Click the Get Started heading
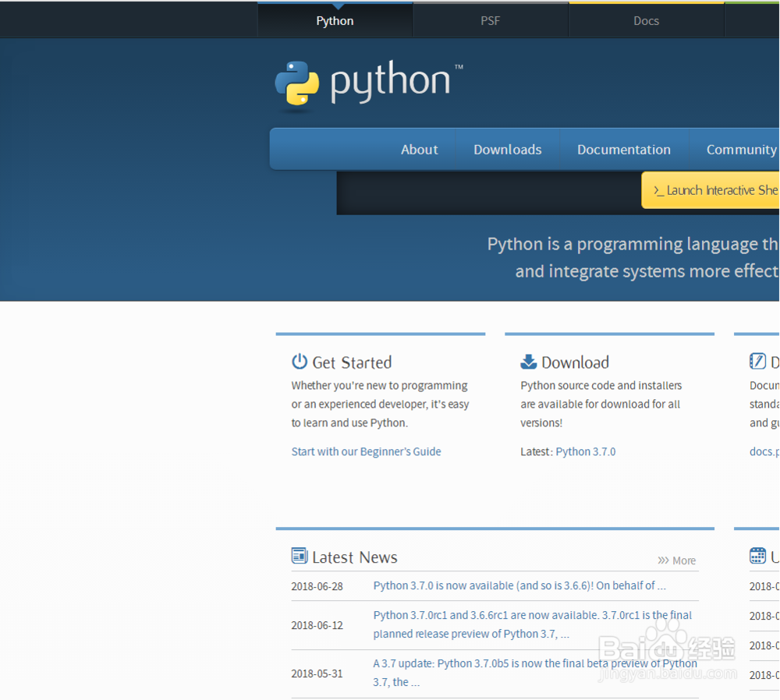 point(352,362)
